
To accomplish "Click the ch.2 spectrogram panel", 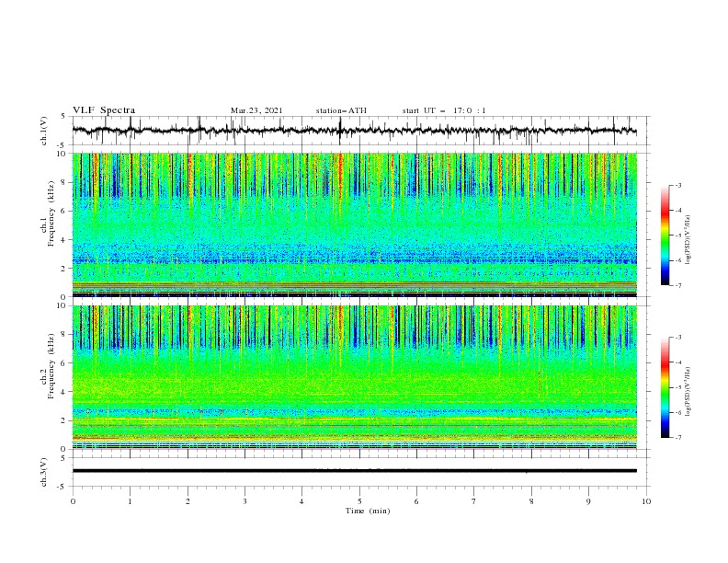I will point(355,377).
